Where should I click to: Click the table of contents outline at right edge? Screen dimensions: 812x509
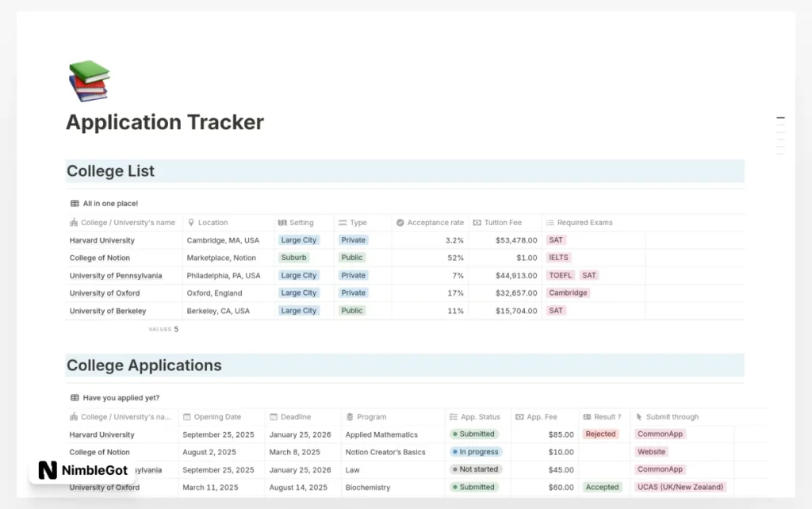780,136
